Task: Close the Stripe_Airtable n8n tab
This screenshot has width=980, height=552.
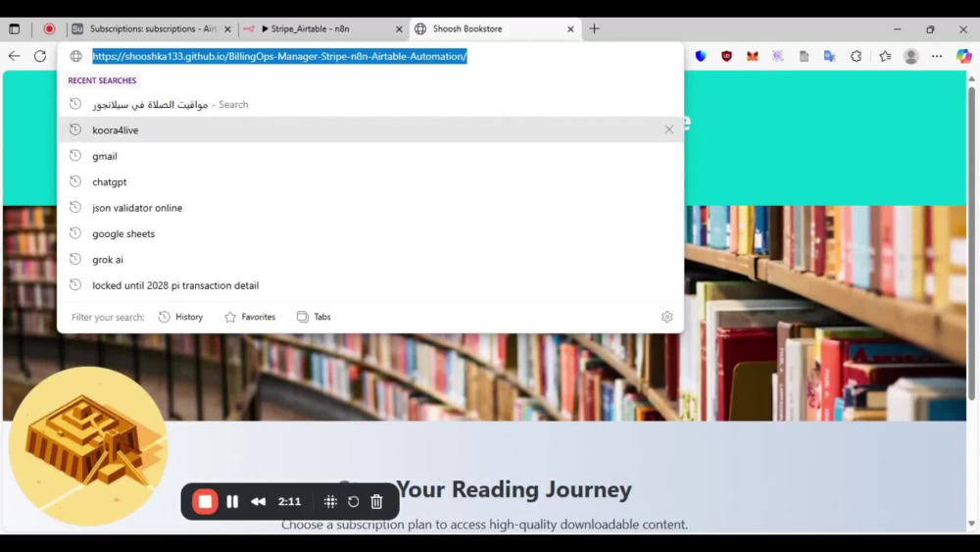Action: tap(399, 28)
